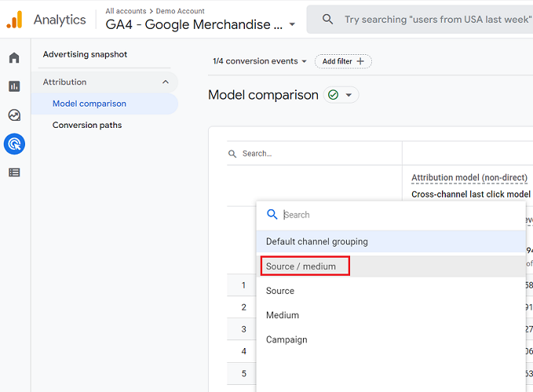Click table row number 3
The height and width of the screenshot is (392, 533).
(243, 329)
